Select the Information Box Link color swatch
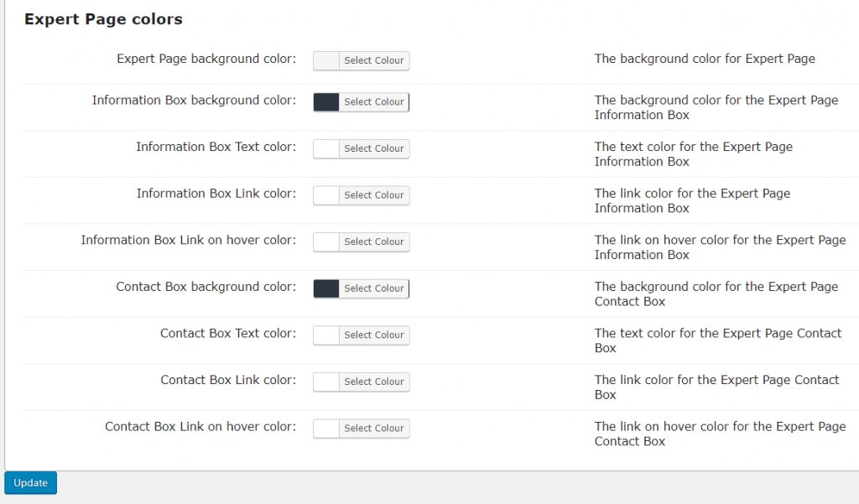The height and width of the screenshot is (504, 859). coord(326,195)
